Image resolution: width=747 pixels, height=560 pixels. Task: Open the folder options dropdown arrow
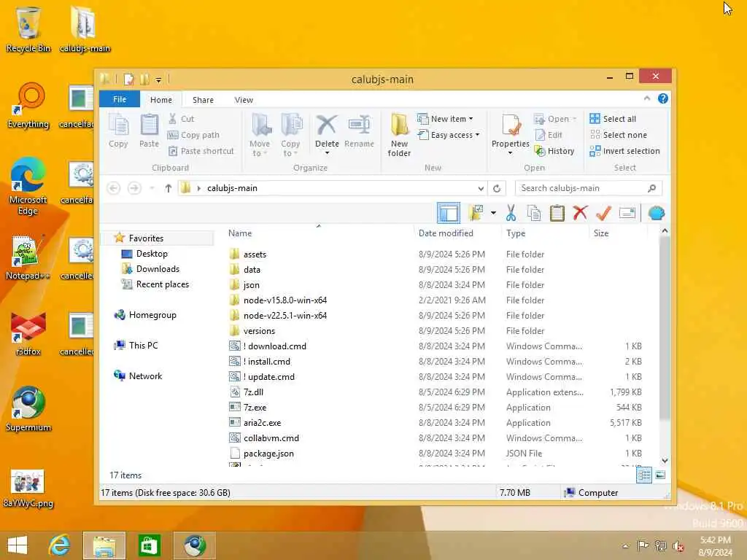coord(493,213)
